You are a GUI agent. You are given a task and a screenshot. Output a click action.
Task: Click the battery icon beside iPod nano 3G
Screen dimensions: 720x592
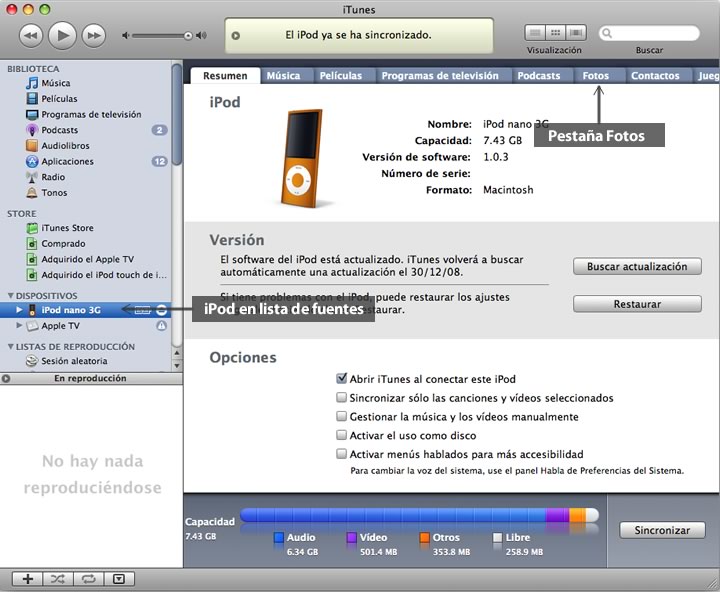[x=142, y=310]
